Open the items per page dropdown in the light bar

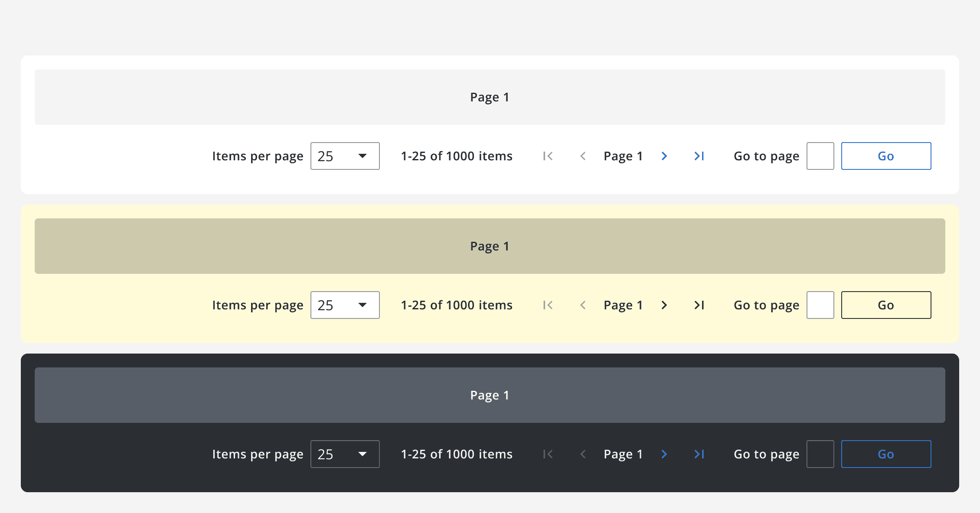pyautogui.click(x=345, y=156)
